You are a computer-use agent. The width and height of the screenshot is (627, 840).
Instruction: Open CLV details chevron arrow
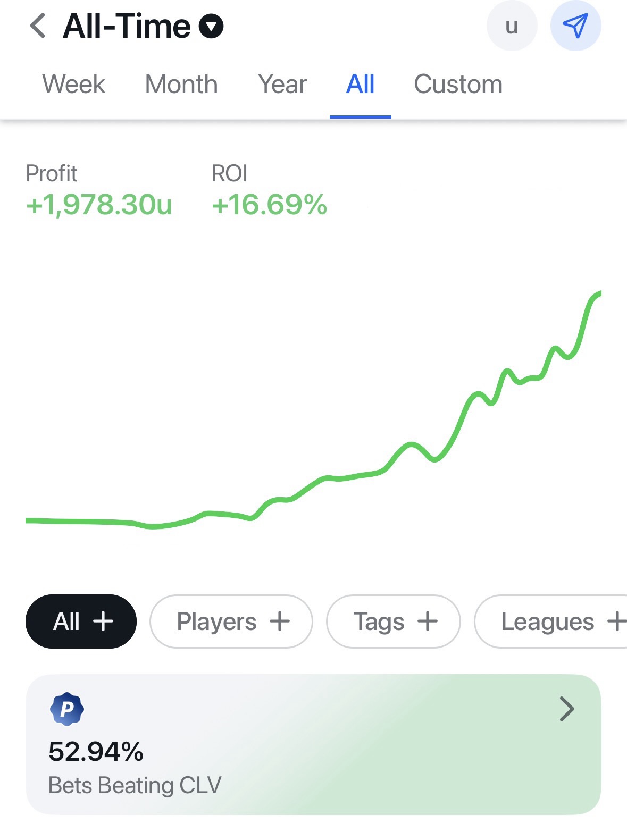(567, 709)
